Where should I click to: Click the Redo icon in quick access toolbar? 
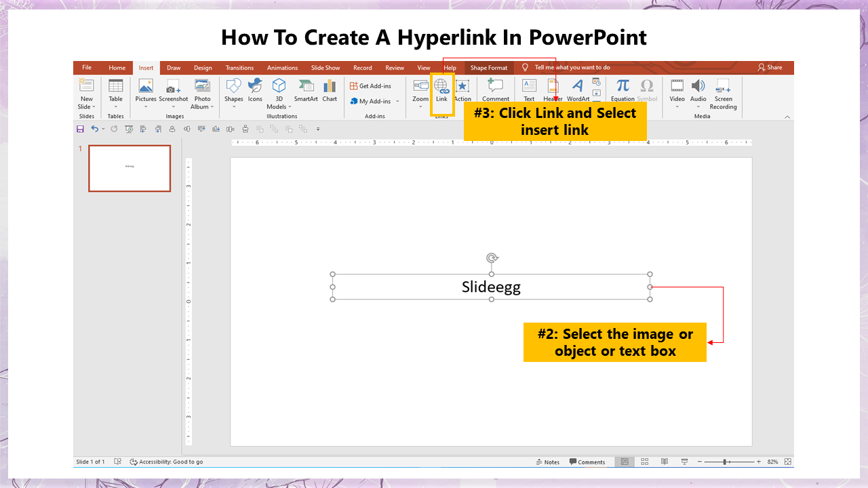[x=113, y=129]
